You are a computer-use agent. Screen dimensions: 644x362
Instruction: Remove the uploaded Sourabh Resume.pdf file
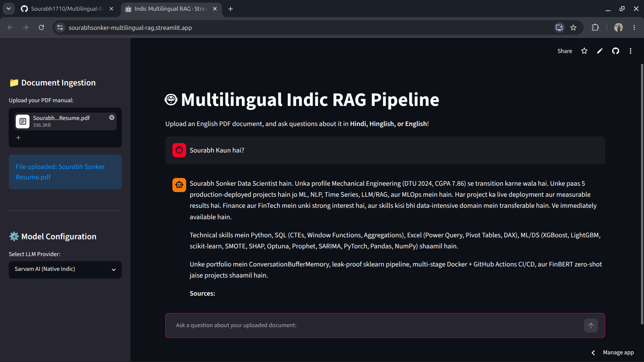pos(112,117)
